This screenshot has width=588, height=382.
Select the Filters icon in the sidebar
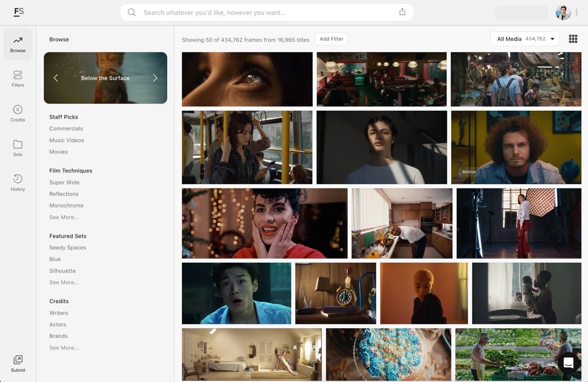point(17,78)
